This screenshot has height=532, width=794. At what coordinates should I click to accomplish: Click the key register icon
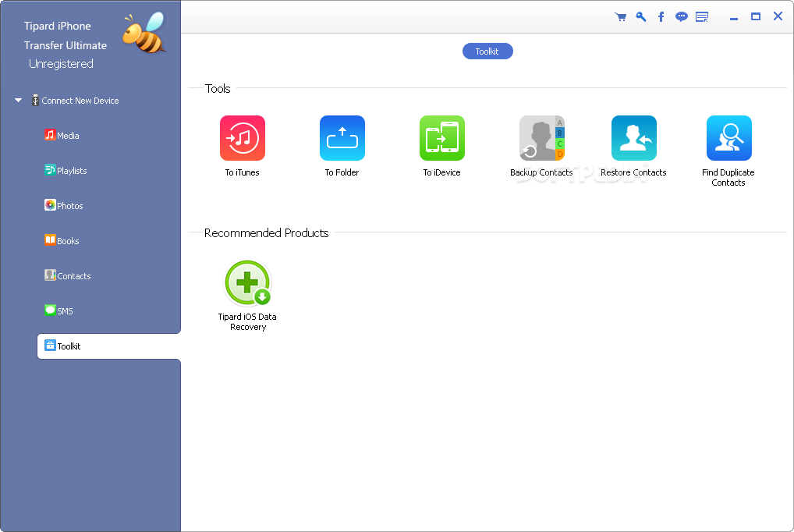(x=641, y=16)
